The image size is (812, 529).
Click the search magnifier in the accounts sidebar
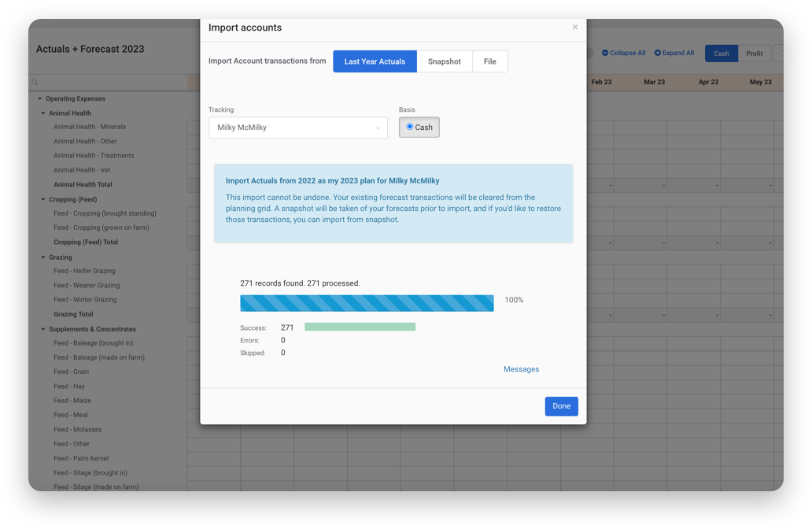(35, 82)
